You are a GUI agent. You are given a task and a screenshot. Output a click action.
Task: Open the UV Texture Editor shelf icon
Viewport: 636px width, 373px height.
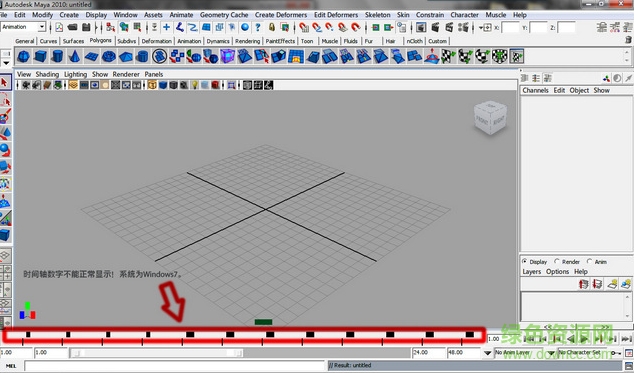coord(517,56)
